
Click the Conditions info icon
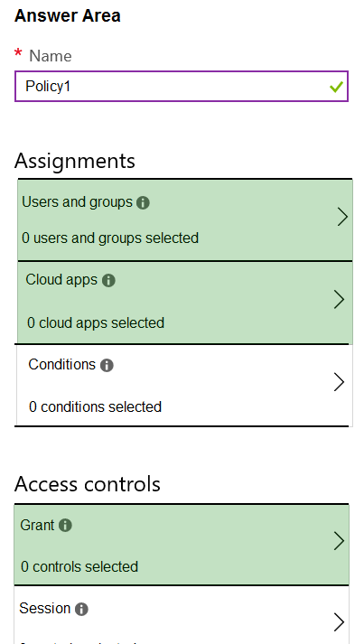pyautogui.click(x=107, y=365)
